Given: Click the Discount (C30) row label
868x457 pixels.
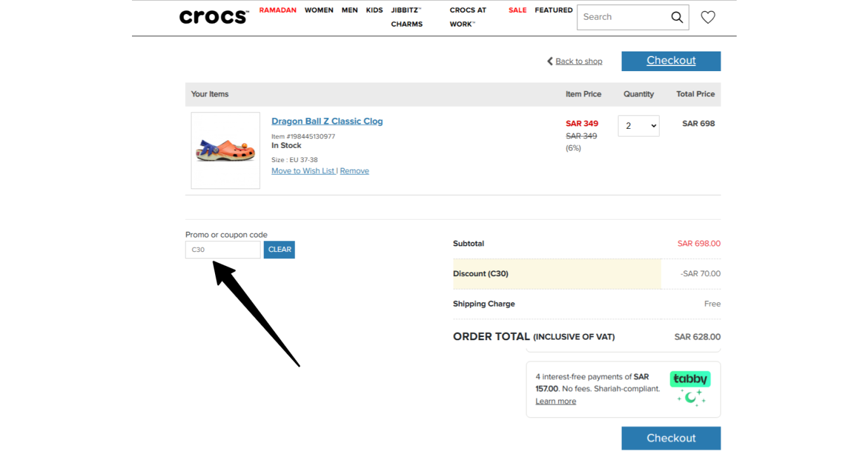Looking at the screenshot, I should [481, 274].
